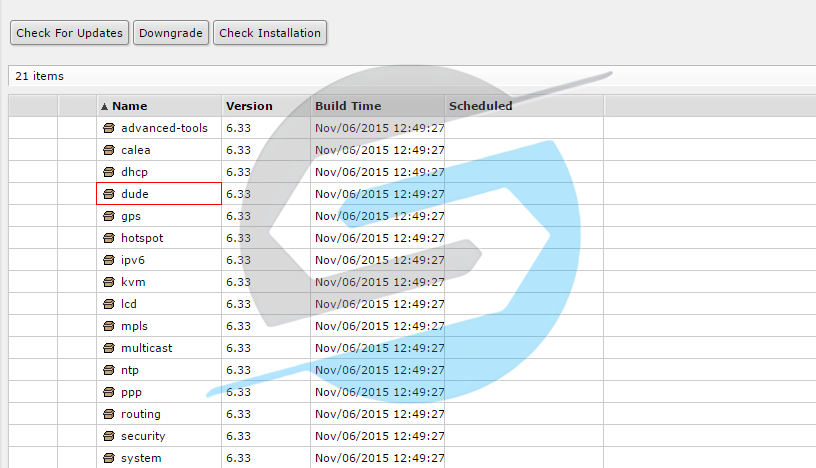Click the multicast package icon

(109, 348)
